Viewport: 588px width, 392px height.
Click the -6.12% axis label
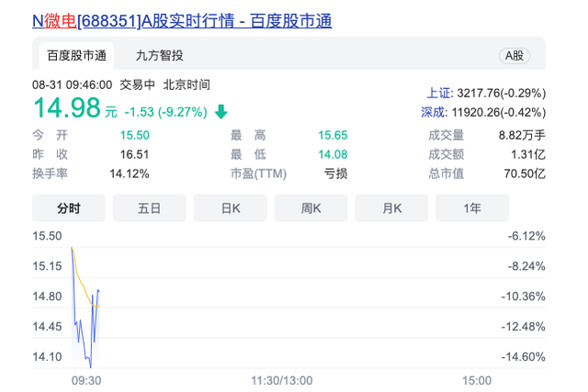point(526,236)
